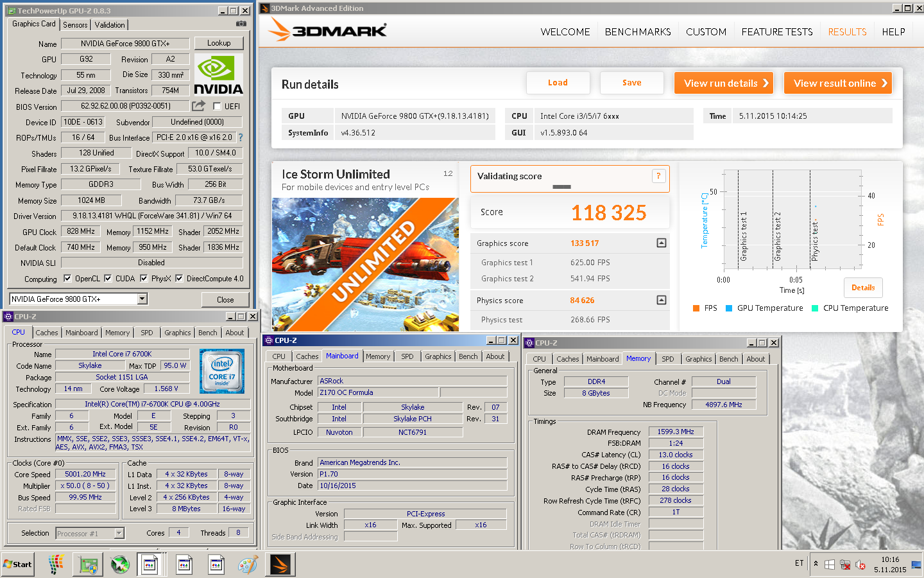Open the BENCHMARKS section in 3DMark
The image size is (924, 578).
pos(638,31)
